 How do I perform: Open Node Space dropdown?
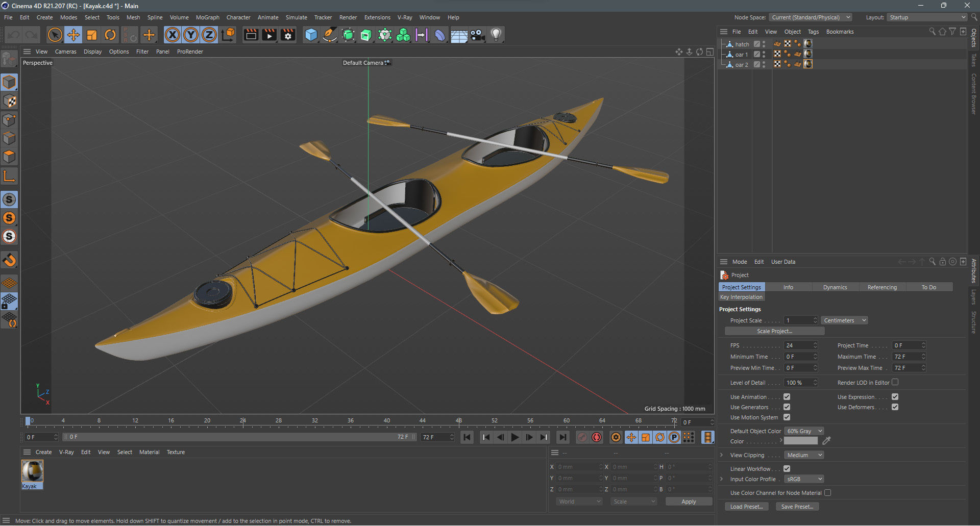tap(811, 17)
